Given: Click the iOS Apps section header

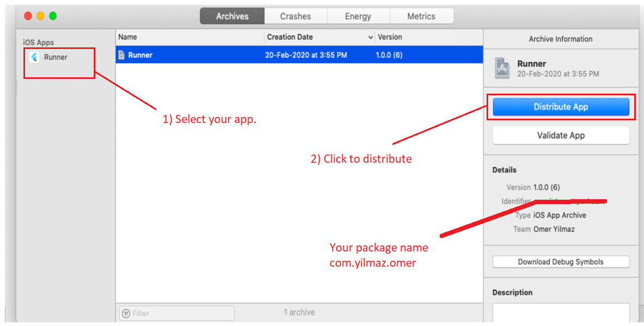Looking at the screenshot, I should (38, 42).
